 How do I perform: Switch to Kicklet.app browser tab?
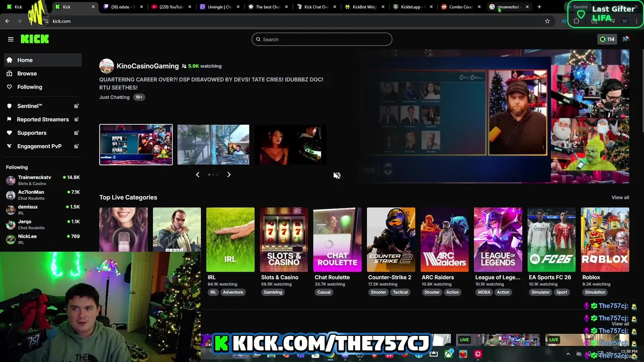click(x=412, y=7)
